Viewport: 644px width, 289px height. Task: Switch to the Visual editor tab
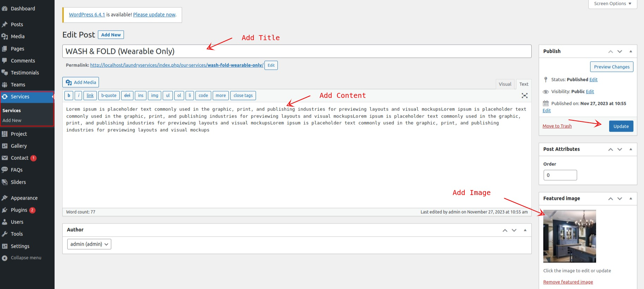tap(505, 84)
